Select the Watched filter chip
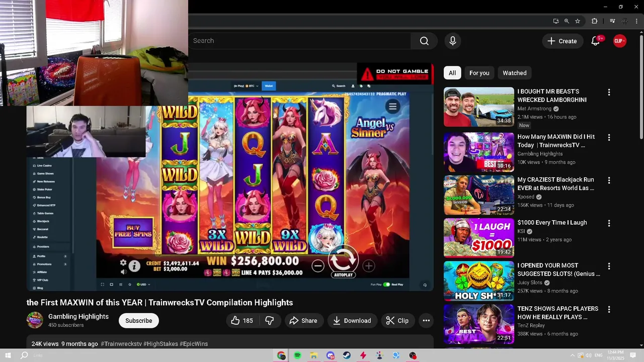The height and width of the screenshot is (362, 644). tap(514, 73)
